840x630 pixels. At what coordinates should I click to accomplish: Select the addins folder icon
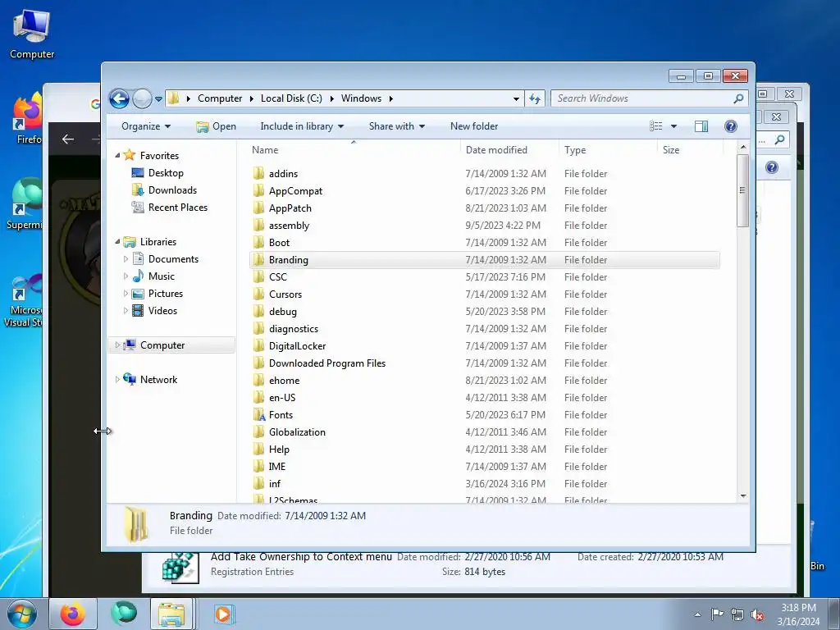(x=258, y=173)
